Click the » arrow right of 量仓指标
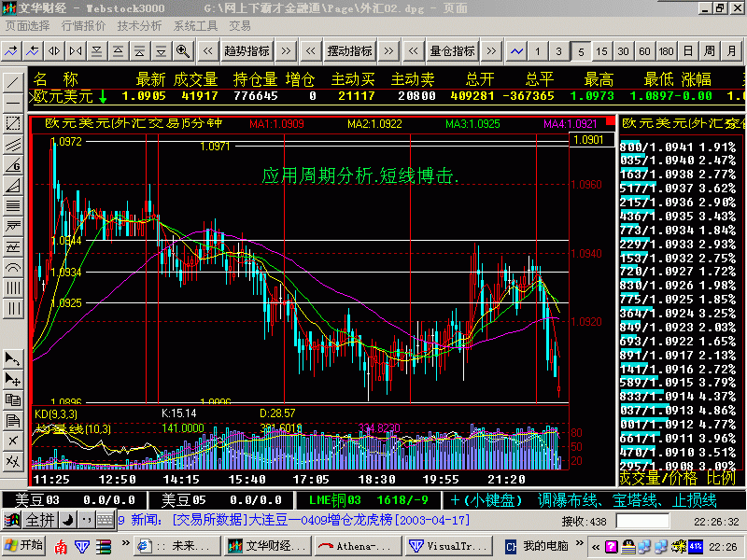Viewport: 747px width, 560px height. click(x=491, y=50)
